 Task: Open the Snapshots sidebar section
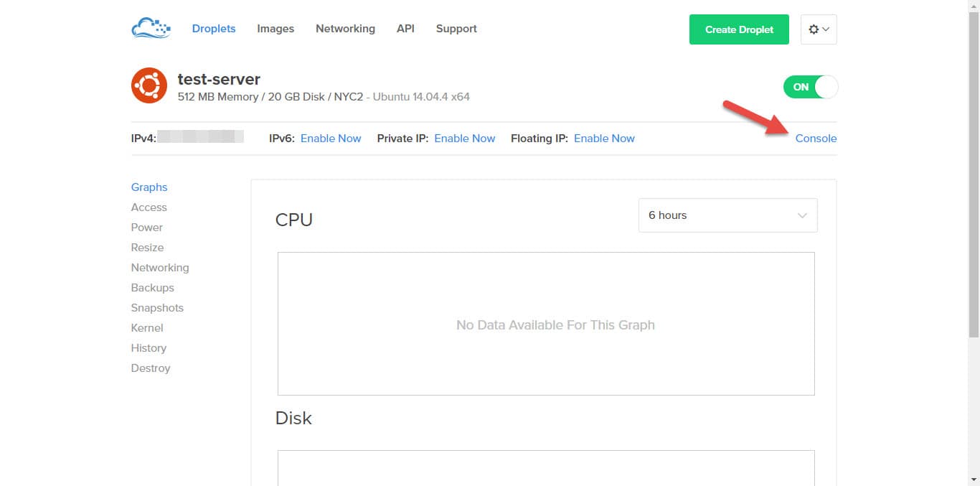tap(157, 308)
